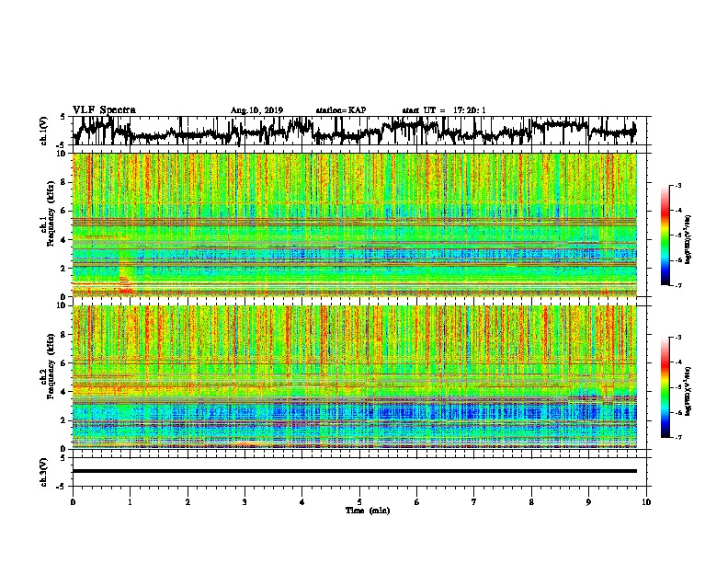Click the ch.2 spectrogram color bar
The image size is (728, 563).
coord(665,387)
